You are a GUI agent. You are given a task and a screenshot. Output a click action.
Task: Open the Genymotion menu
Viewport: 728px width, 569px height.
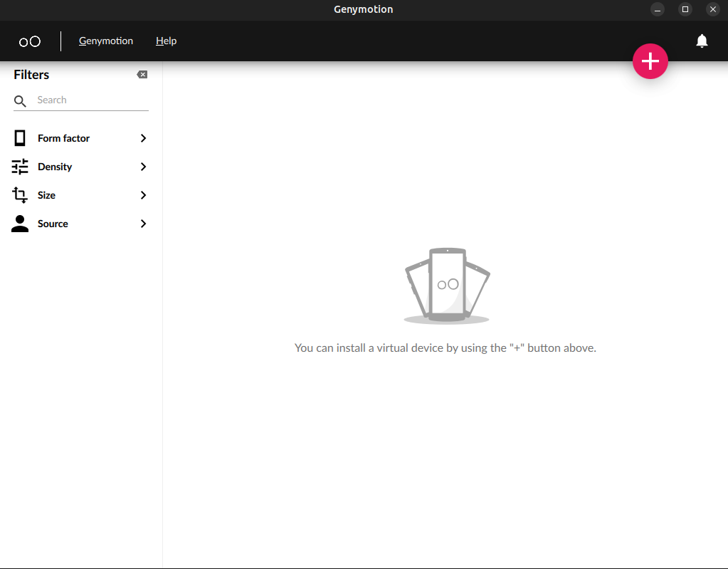click(106, 41)
